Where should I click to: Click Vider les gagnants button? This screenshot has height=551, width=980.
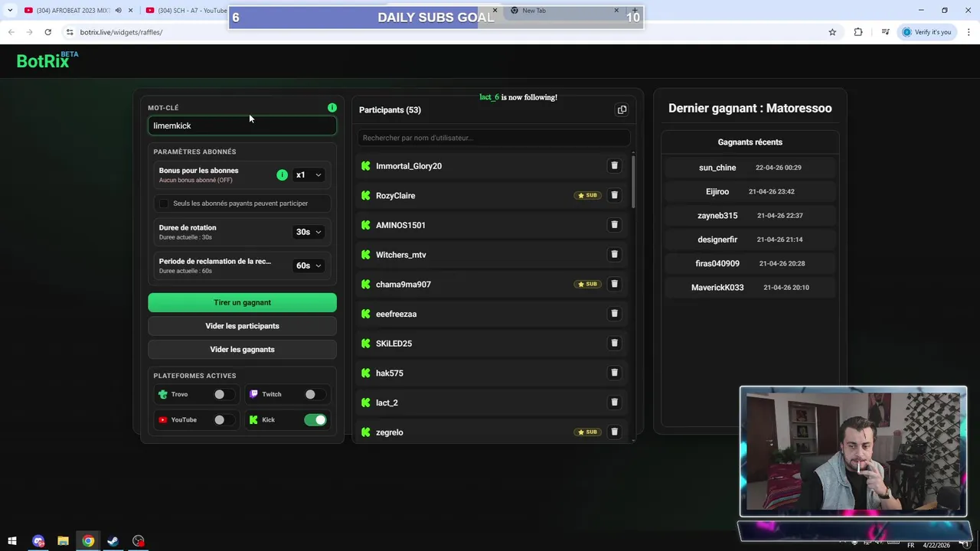click(x=242, y=350)
